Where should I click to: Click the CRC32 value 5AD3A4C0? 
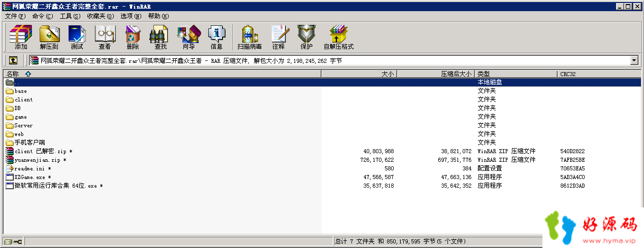[x=572, y=177]
